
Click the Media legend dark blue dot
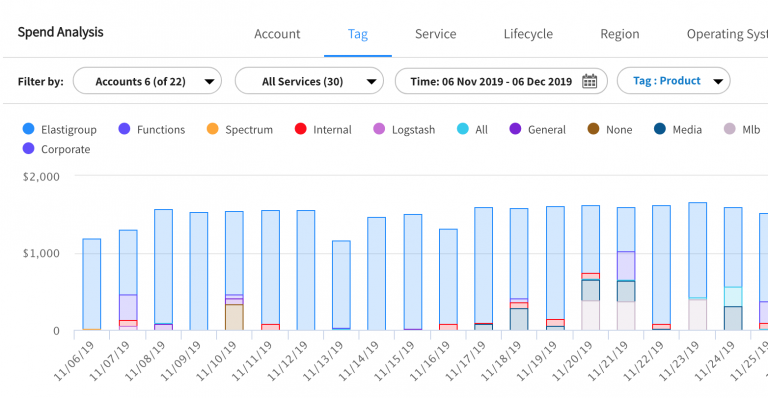pyautogui.click(x=660, y=129)
